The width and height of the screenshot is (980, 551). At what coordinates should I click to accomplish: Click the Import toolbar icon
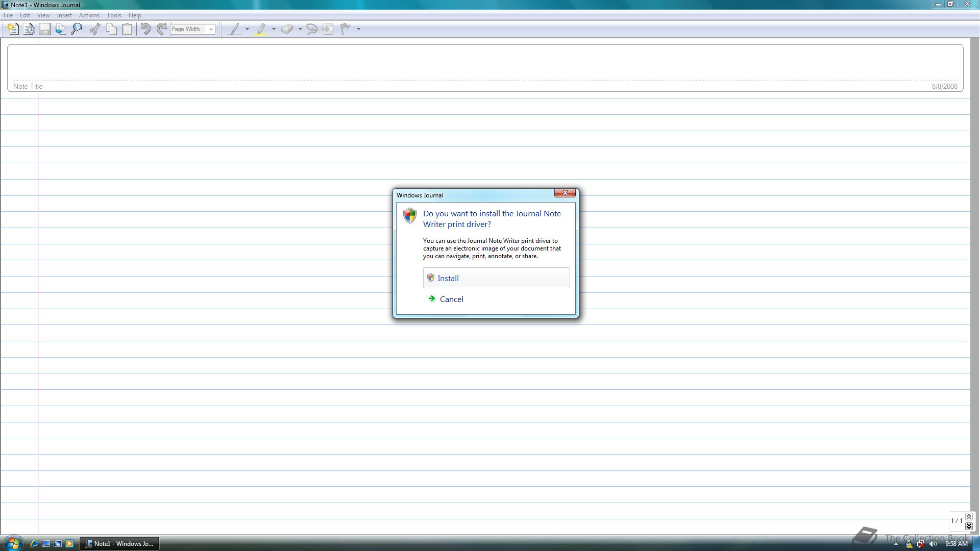[x=61, y=29]
